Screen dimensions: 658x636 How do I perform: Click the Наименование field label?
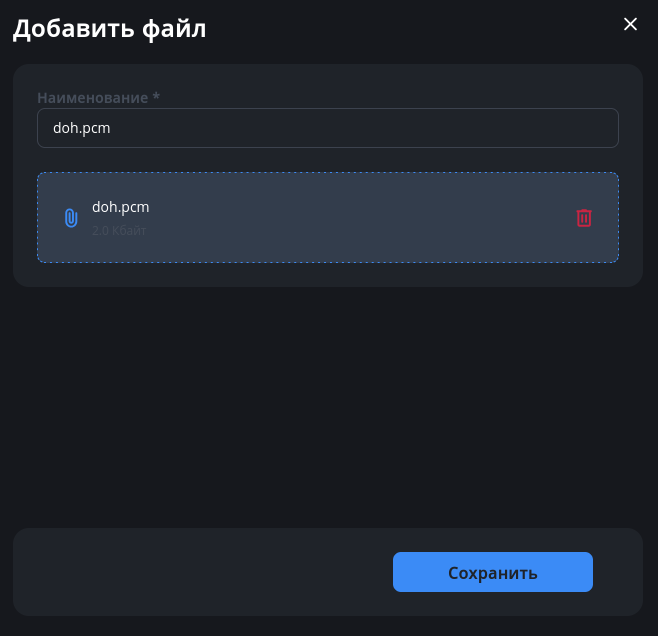click(x=93, y=97)
